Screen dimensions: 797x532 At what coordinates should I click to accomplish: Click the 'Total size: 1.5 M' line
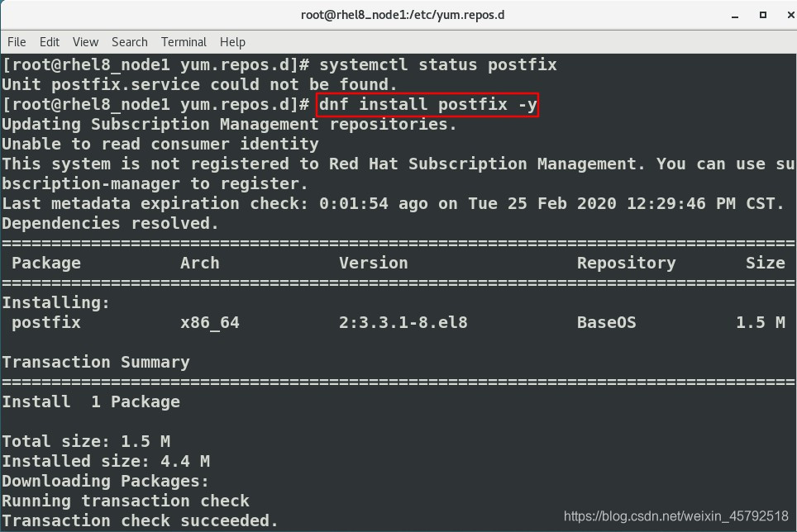pyautogui.click(x=86, y=441)
